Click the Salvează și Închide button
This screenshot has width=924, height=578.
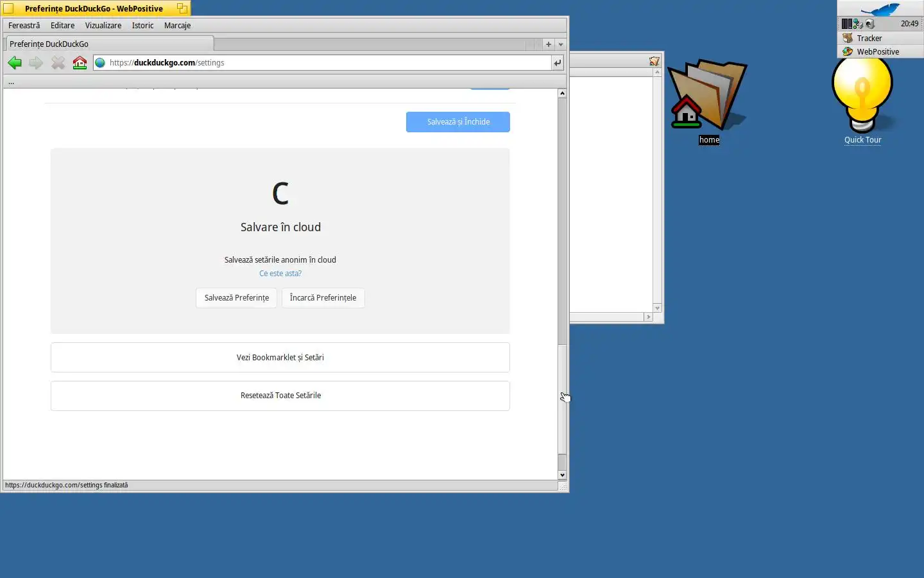click(458, 122)
